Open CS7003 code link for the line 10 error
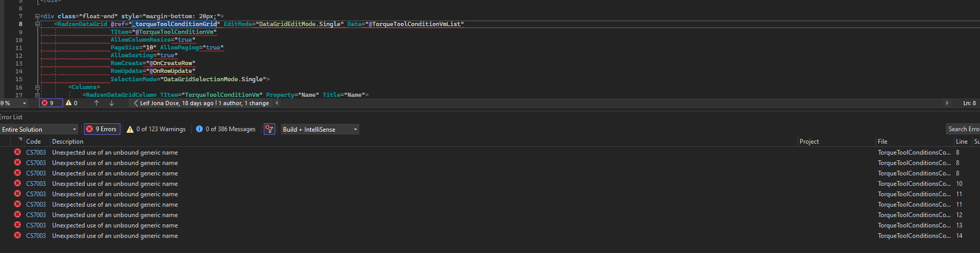 coord(36,184)
